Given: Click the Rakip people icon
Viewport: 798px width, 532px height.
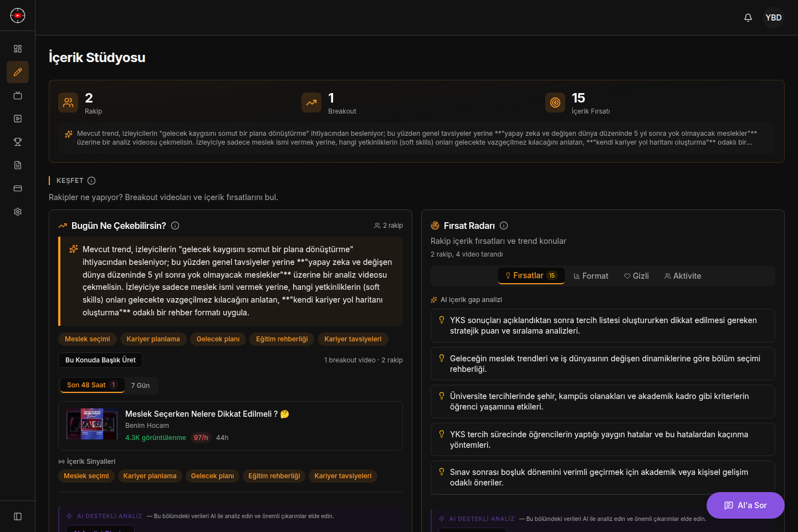Looking at the screenshot, I should coord(68,103).
